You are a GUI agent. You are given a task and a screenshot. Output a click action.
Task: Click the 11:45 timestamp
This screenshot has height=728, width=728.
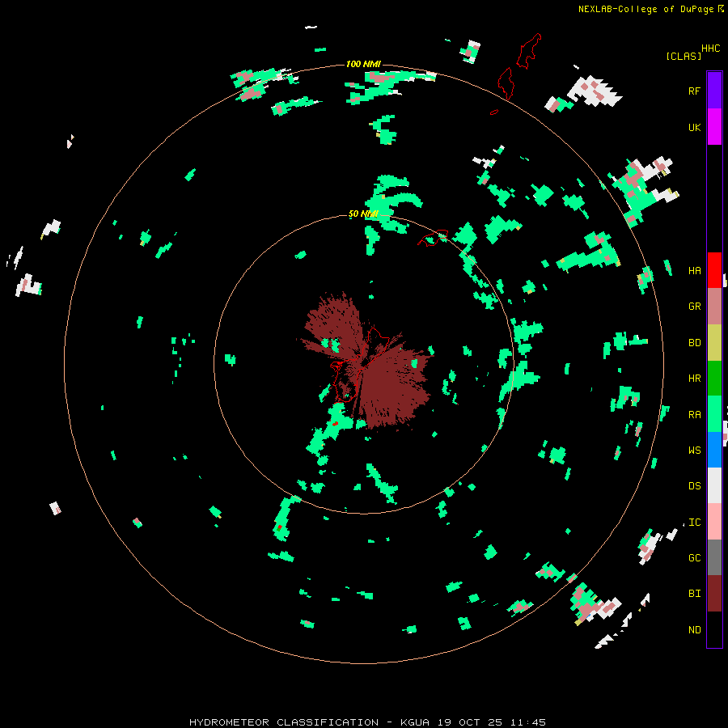tap(527, 722)
